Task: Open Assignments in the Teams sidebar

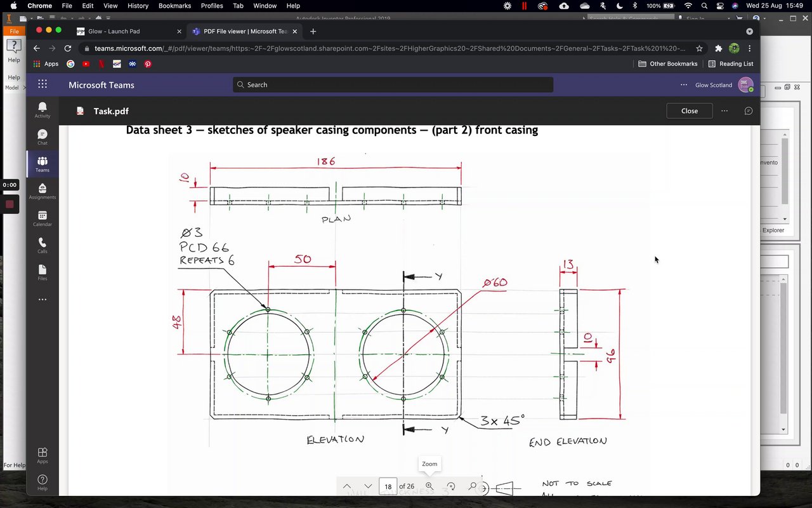Action: (43, 192)
